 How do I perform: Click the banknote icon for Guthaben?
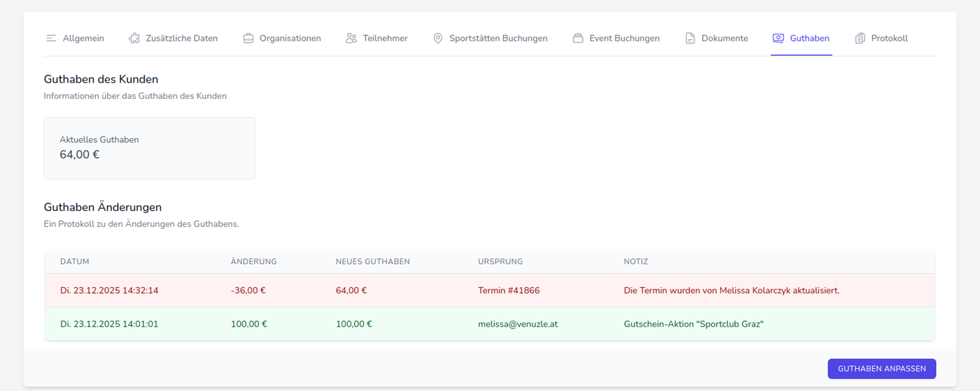(778, 38)
